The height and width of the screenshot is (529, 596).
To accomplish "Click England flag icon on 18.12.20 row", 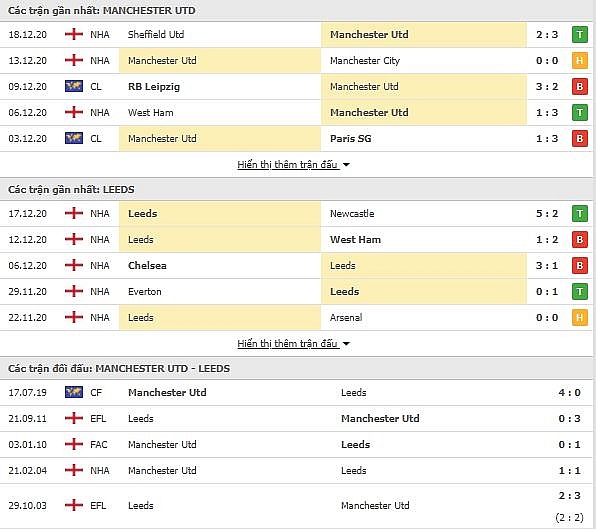I will click(x=74, y=34).
